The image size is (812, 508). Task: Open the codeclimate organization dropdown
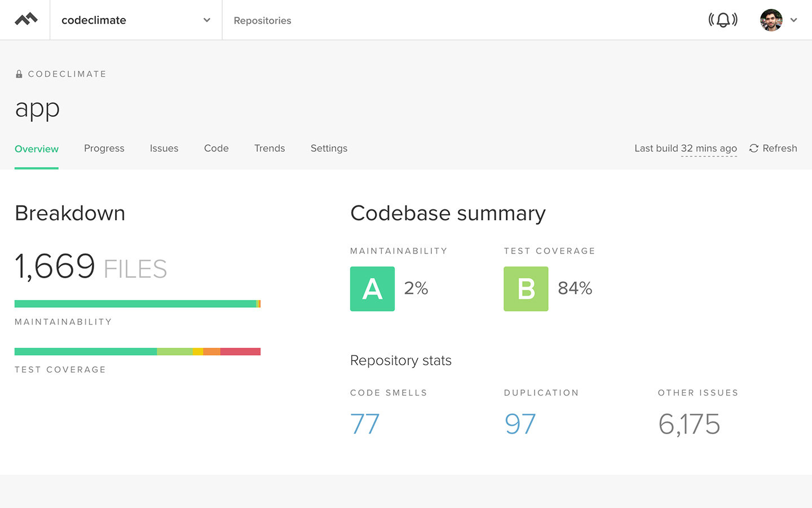pos(136,20)
